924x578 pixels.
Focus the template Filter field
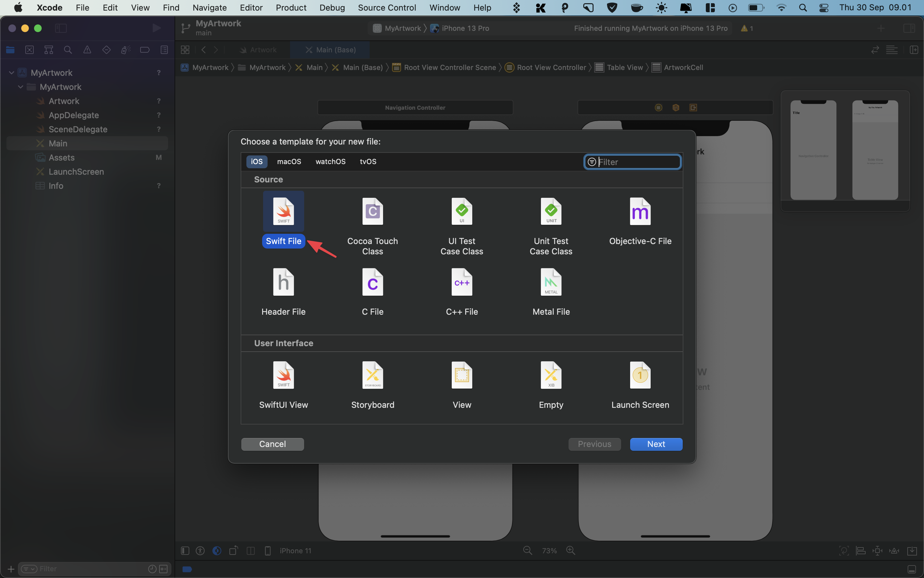pyautogui.click(x=633, y=162)
